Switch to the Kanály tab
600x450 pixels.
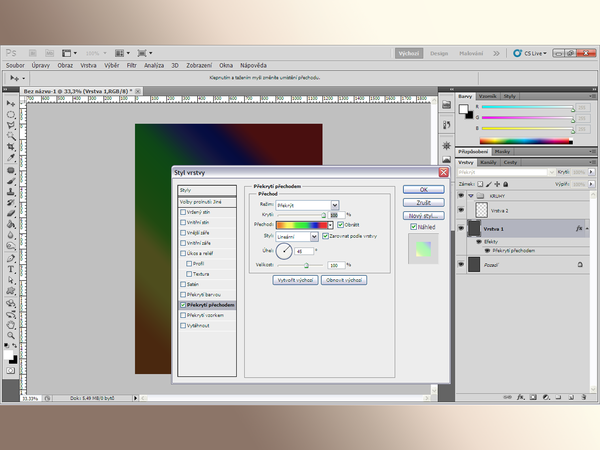[489, 161]
